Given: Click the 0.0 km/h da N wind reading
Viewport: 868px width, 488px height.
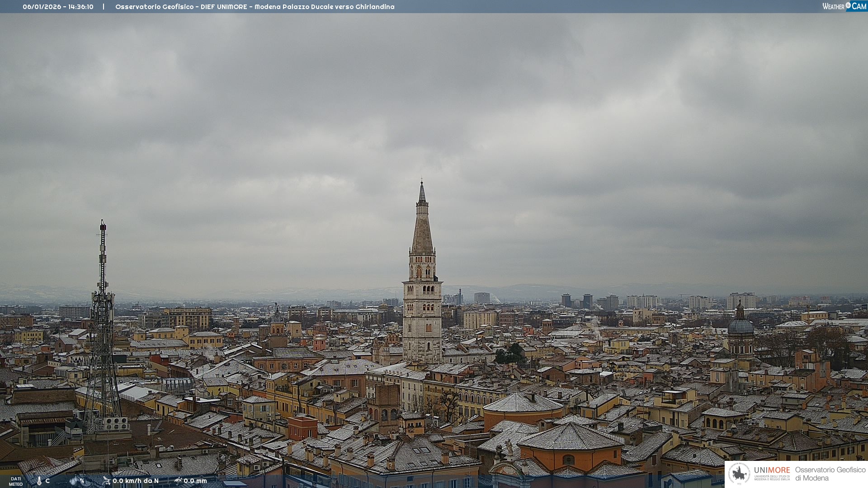Looking at the screenshot, I should tap(136, 481).
